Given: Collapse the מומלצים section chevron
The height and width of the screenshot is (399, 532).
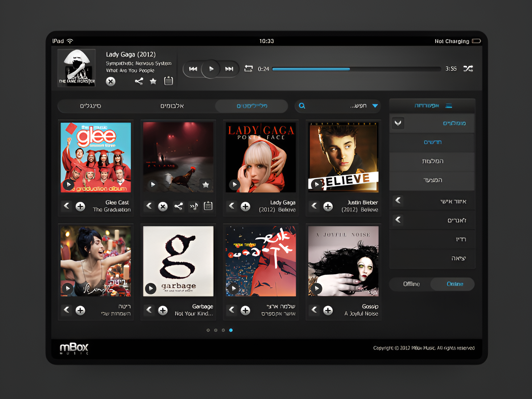Looking at the screenshot, I should point(398,123).
